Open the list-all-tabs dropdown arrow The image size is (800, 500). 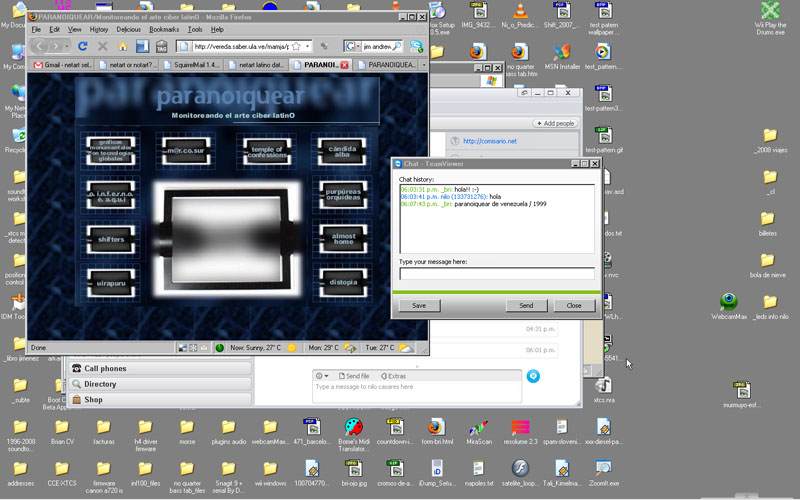point(423,65)
